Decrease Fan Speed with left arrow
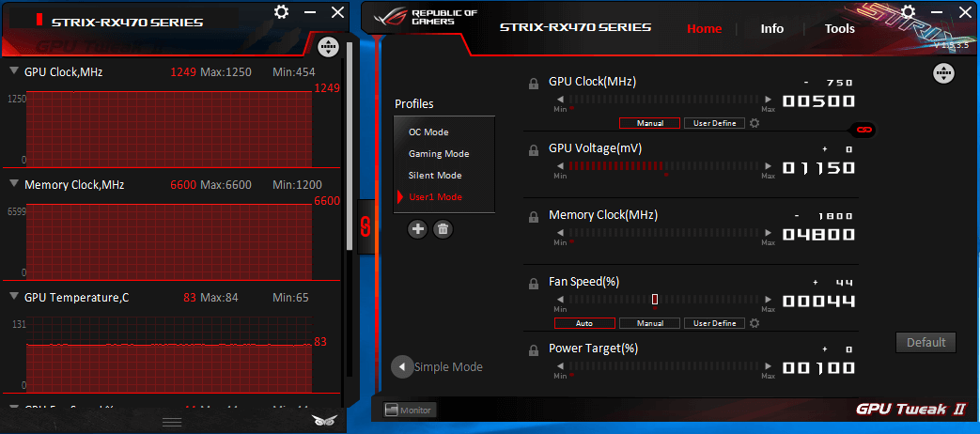 point(560,299)
